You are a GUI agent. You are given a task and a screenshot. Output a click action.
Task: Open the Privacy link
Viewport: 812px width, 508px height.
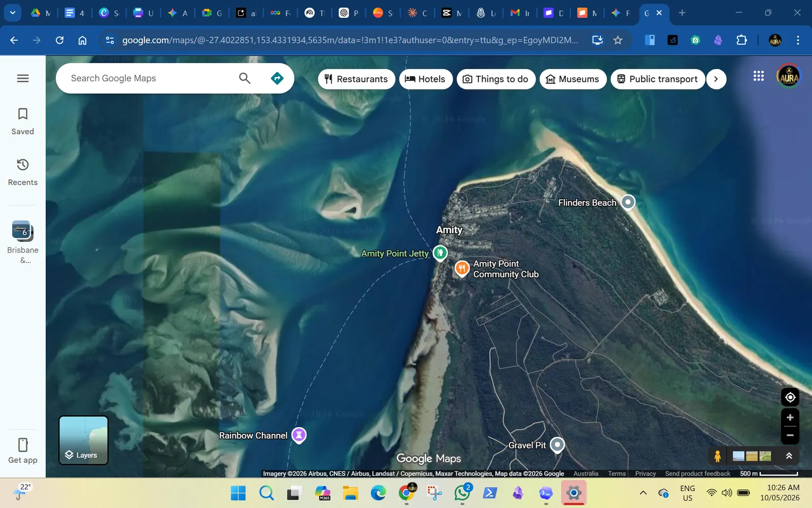646,473
